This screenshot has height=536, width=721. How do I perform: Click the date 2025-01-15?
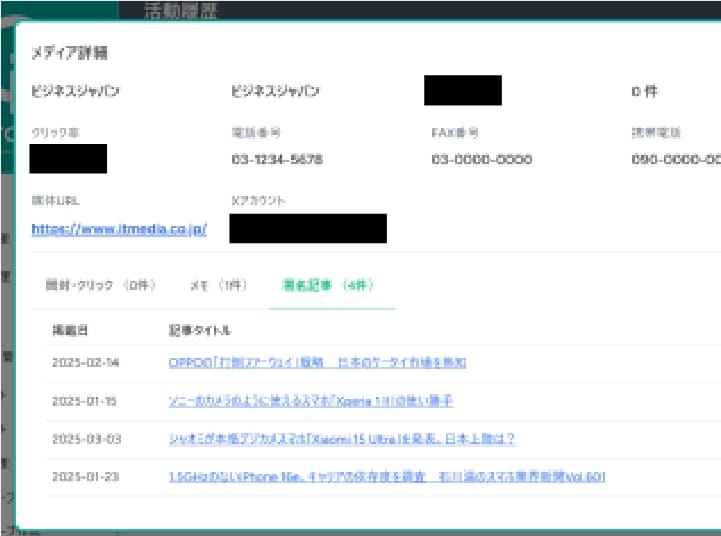click(84, 401)
